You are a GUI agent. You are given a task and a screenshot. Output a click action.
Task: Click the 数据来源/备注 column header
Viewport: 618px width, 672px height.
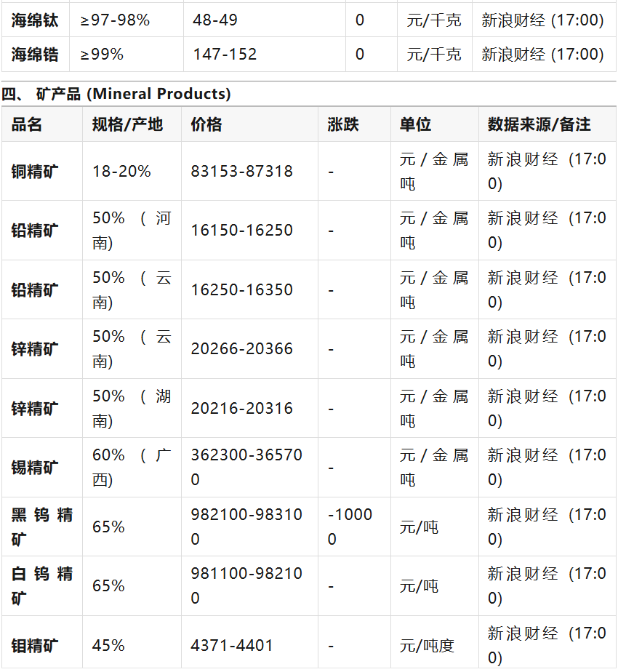click(x=539, y=124)
